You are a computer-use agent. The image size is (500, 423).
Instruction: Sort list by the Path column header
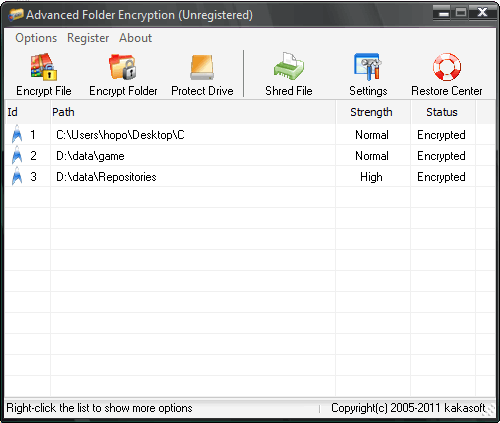193,112
